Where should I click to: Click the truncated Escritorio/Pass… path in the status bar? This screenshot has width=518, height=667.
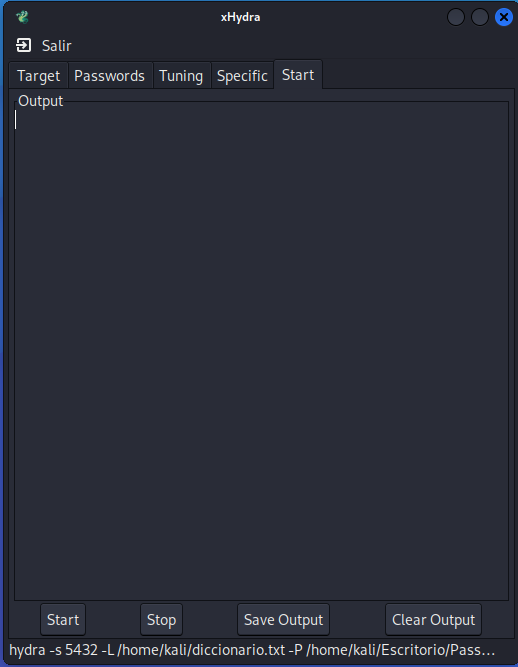[x=401, y=650]
